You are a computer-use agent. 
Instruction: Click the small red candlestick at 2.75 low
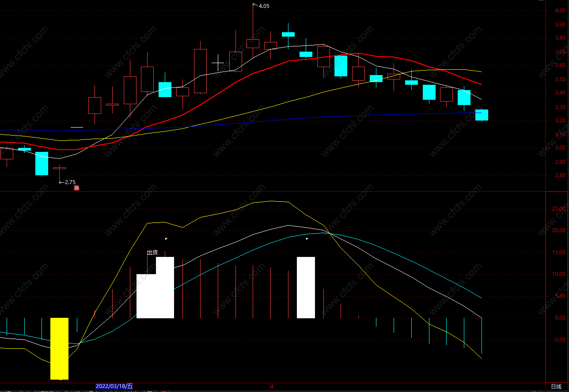[x=59, y=168]
